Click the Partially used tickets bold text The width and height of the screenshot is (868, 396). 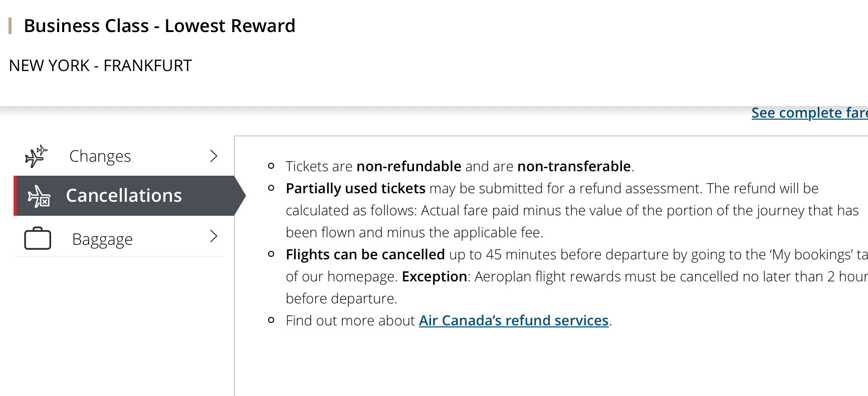coord(355,188)
